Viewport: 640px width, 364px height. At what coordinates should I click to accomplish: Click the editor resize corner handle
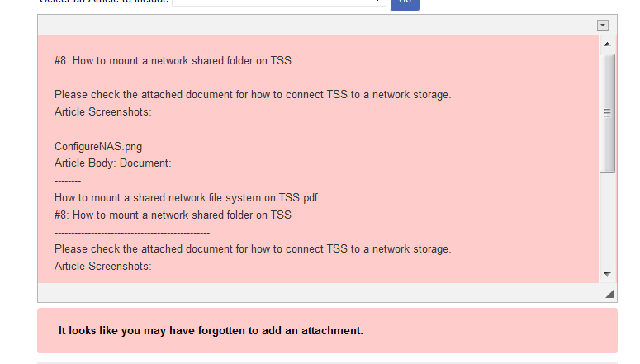pos(609,294)
